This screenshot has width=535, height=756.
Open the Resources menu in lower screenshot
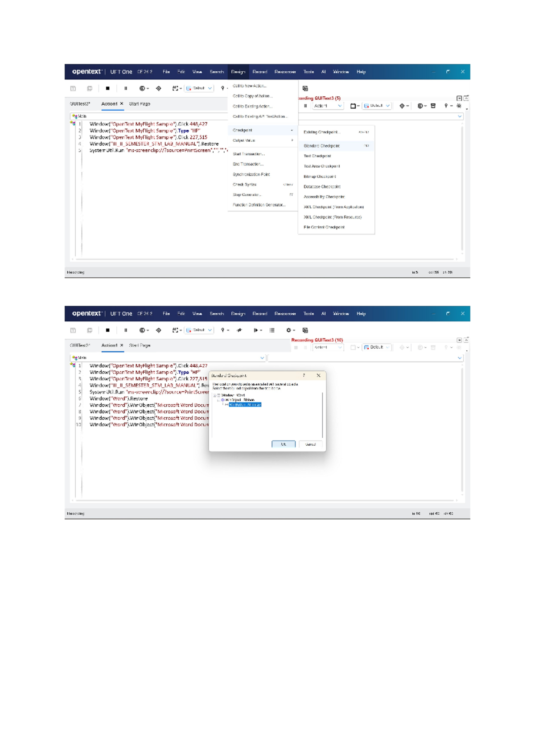[x=285, y=314]
